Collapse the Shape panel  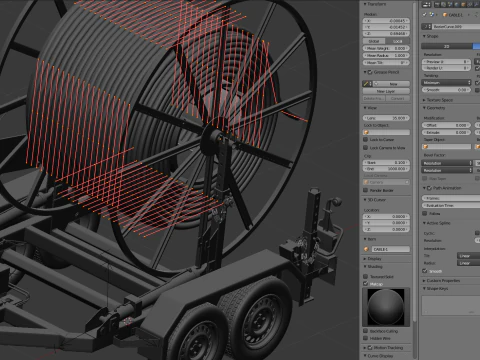(424, 36)
